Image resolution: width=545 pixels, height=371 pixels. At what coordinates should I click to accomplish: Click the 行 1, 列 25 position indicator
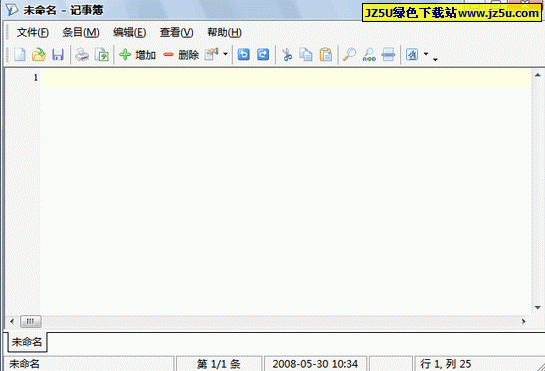446,364
